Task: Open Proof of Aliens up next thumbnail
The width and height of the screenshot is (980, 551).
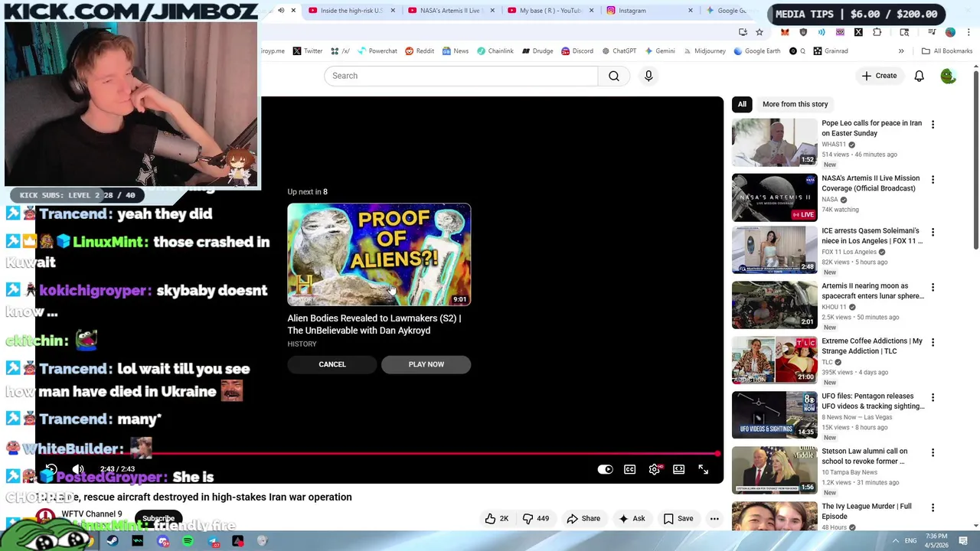Action: coord(379,255)
